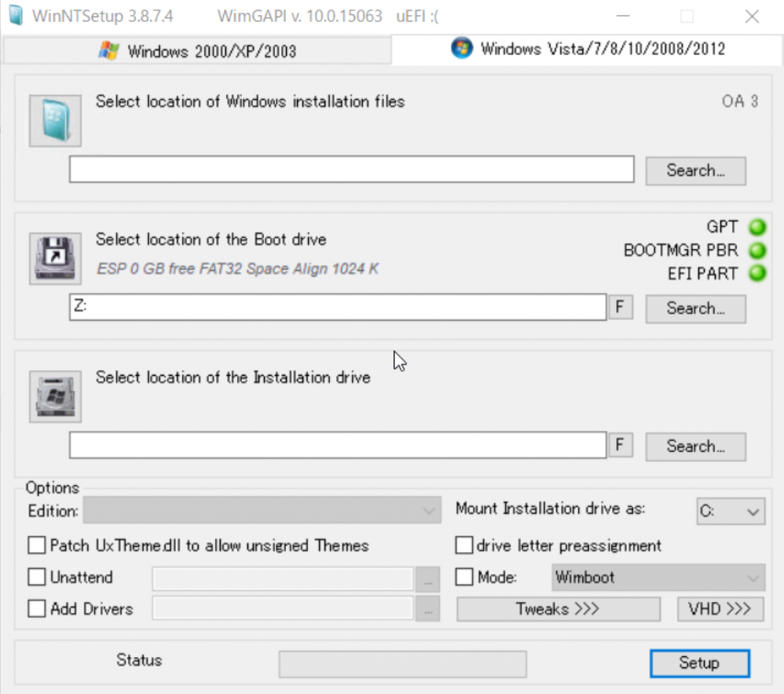Browse for Unattend file with ... button
This screenshot has width=784, height=694.
click(428, 580)
